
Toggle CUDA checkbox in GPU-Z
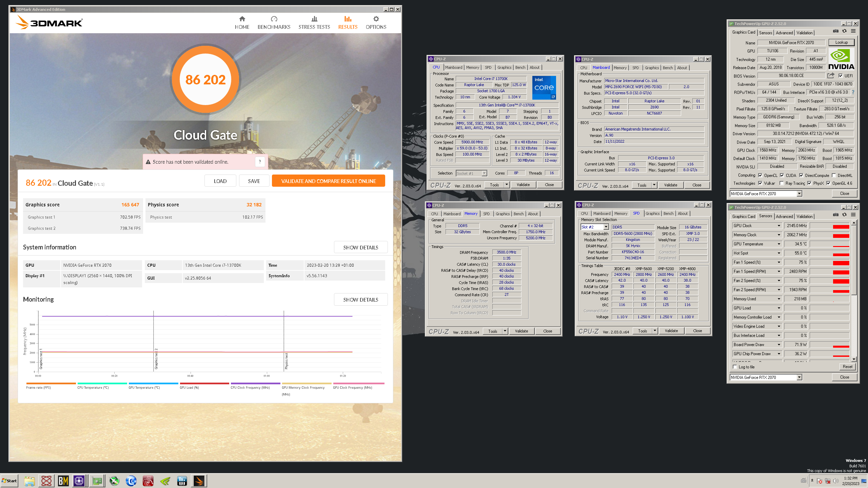[782, 175]
